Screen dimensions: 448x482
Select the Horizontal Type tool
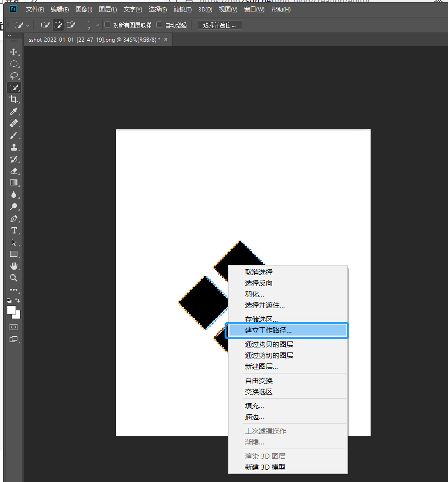pyautogui.click(x=14, y=230)
